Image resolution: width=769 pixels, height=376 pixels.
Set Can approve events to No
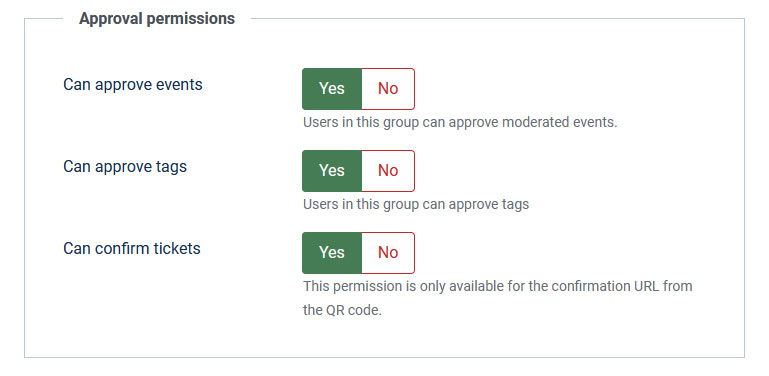pos(388,89)
